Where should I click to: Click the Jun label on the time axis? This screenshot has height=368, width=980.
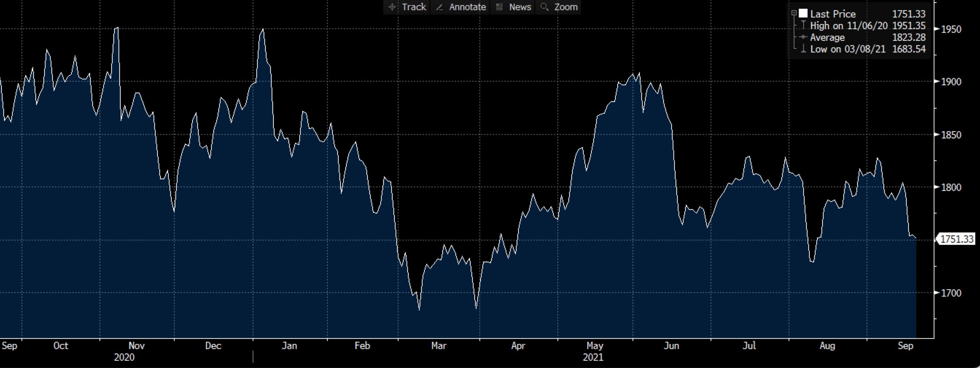[x=671, y=346]
